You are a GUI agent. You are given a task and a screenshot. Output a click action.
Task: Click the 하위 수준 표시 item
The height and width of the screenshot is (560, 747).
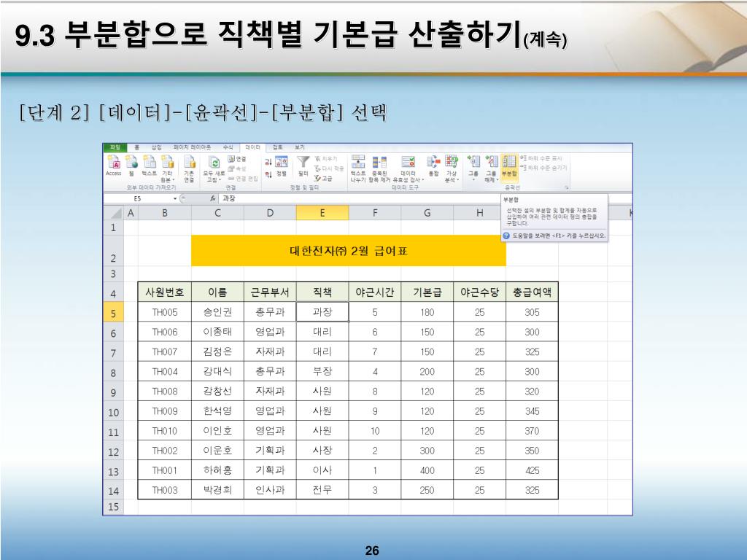point(542,158)
